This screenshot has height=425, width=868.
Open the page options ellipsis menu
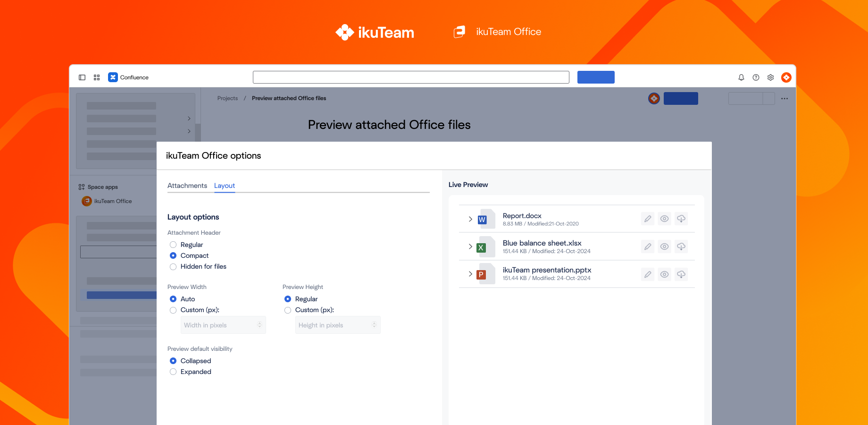pos(785,98)
